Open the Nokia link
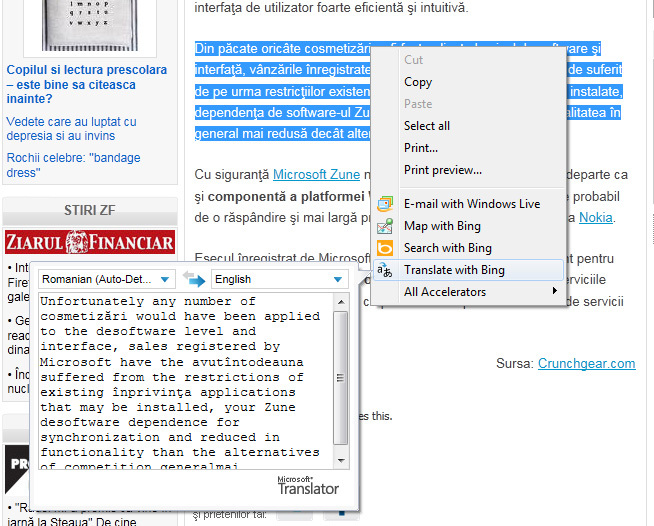The height and width of the screenshot is (526, 654). [596, 218]
